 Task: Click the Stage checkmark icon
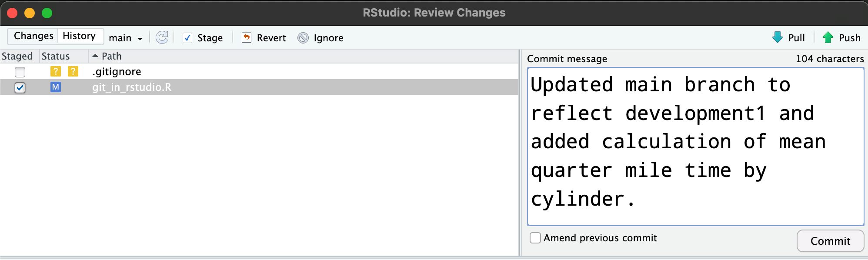(x=187, y=38)
